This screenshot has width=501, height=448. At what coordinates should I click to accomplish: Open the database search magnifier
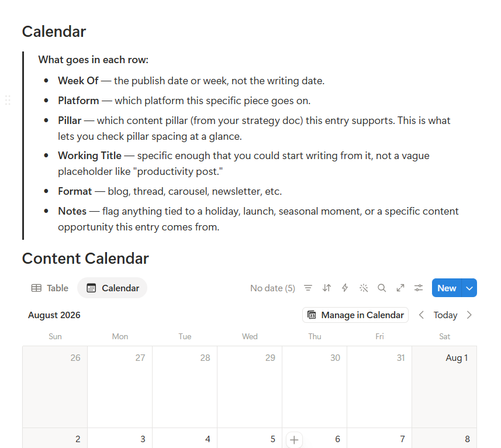point(382,288)
